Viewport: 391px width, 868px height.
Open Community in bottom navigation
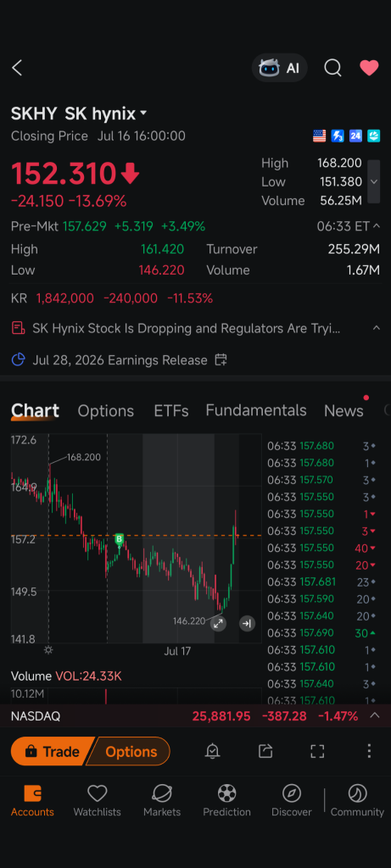pyautogui.click(x=357, y=801)
